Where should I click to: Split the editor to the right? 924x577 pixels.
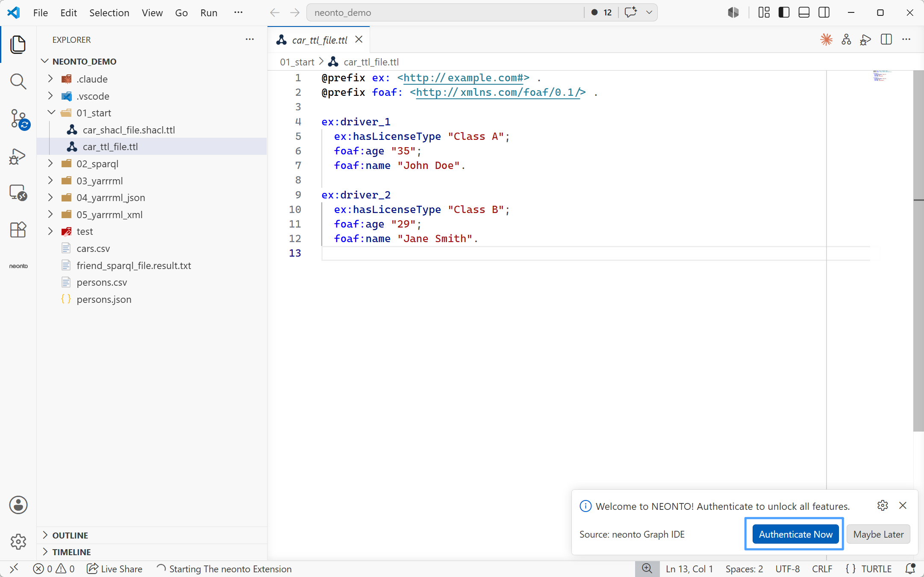[886, 40]
